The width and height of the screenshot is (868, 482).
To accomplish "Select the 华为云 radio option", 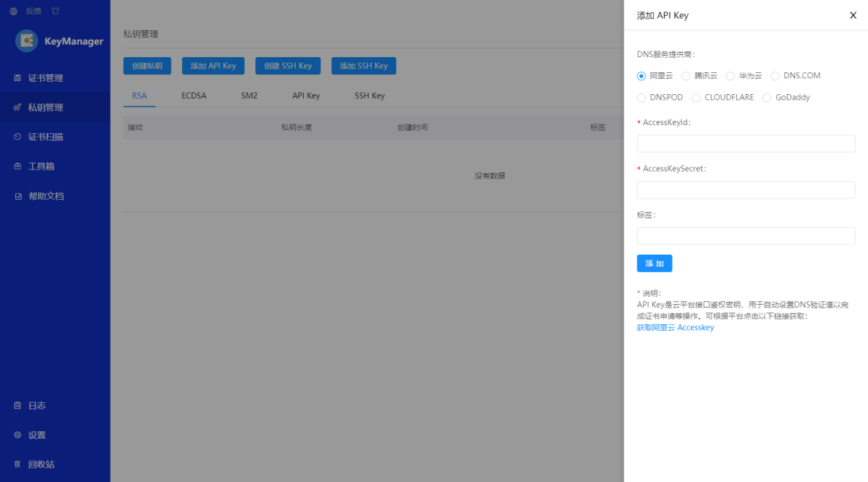I will 731,76.
